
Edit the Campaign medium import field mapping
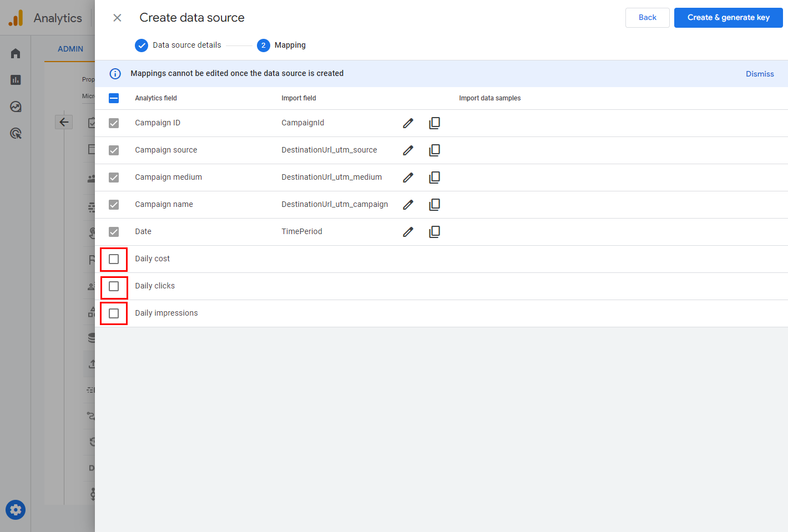click(408, 178)
